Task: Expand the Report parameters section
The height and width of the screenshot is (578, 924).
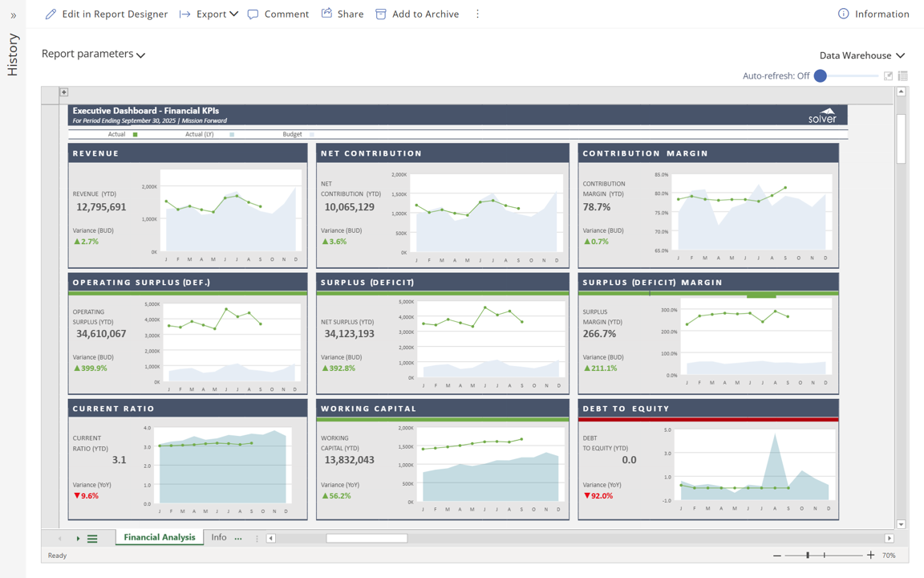Action: pos(93,54)
